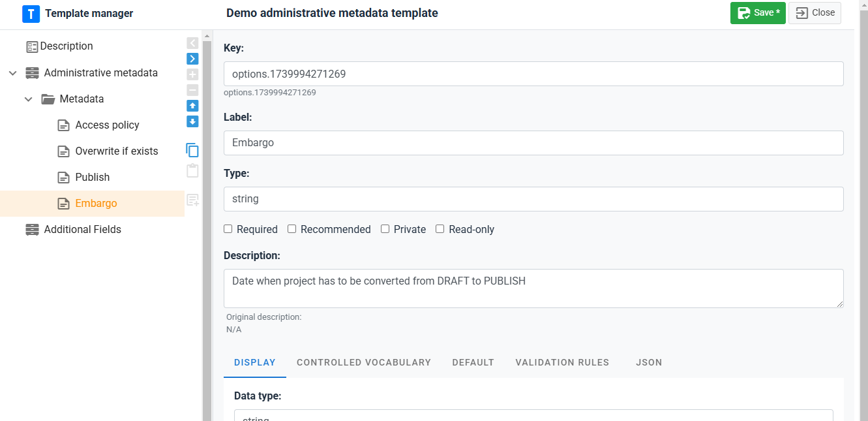Click the blue Template manager logo icon

pyautogui.click(x=31, y=14)
